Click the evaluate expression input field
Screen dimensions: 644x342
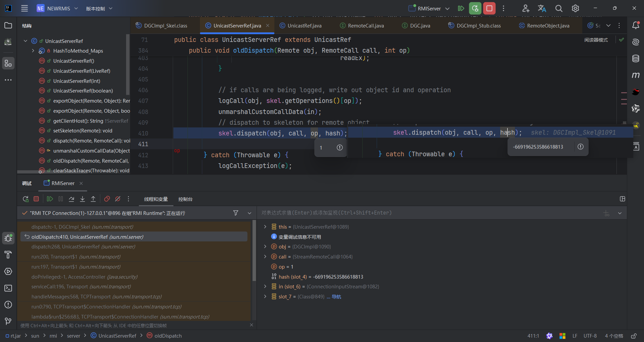[429, 213]
